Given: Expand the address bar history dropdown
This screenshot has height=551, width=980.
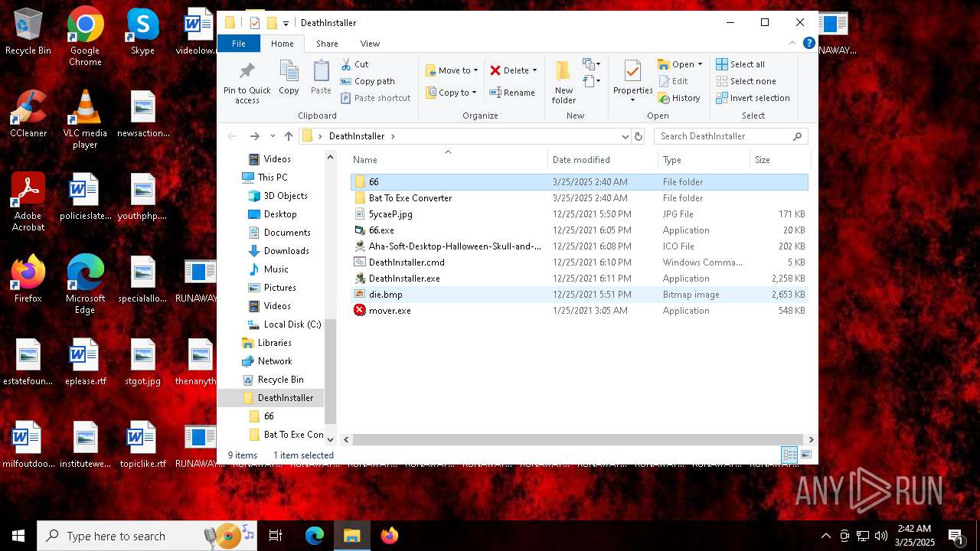Looking at the screenshot, I should pos(626,136).
